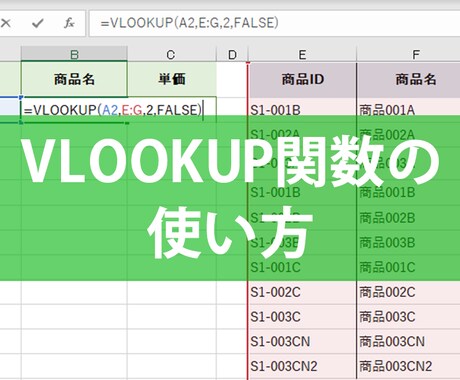Click the 商品ID header cell
Image resolution: width=460 pixels, height=380 pixels.
point(302,79)
